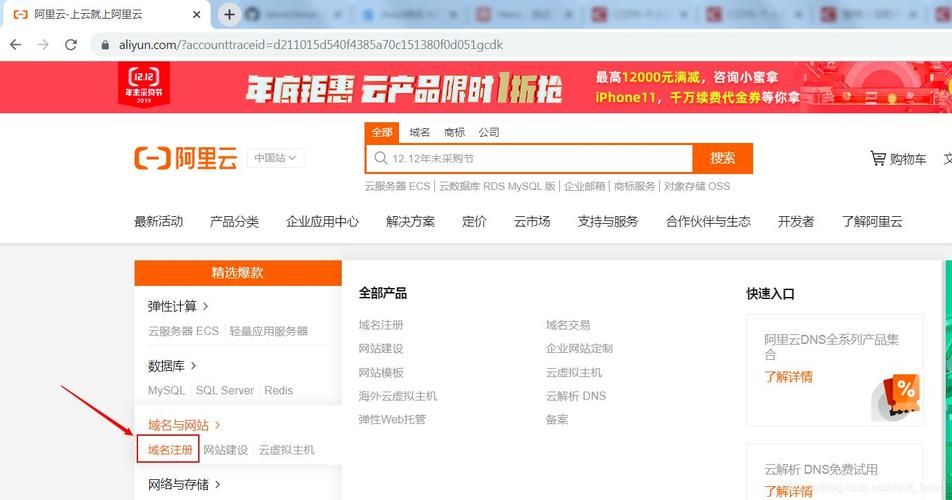Expand the 数据库 category
The height and width of the screenshot is (500, 952).
pos(172,366)
